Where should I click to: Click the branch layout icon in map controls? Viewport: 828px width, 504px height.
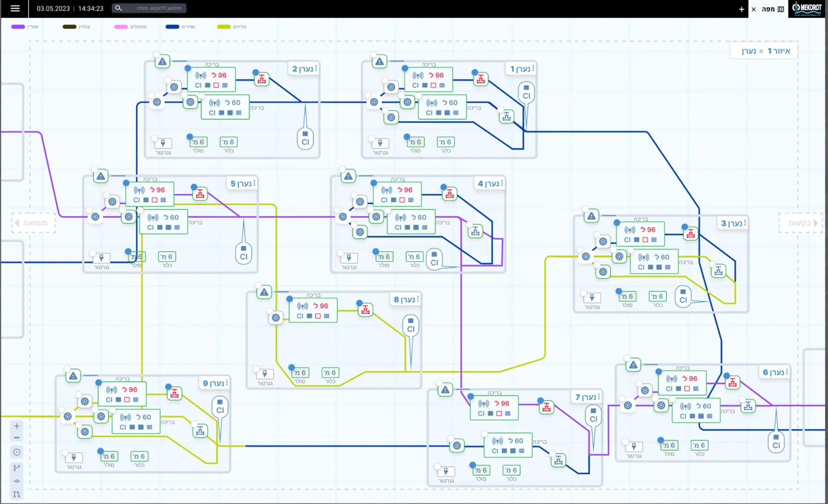pos(17,467)
